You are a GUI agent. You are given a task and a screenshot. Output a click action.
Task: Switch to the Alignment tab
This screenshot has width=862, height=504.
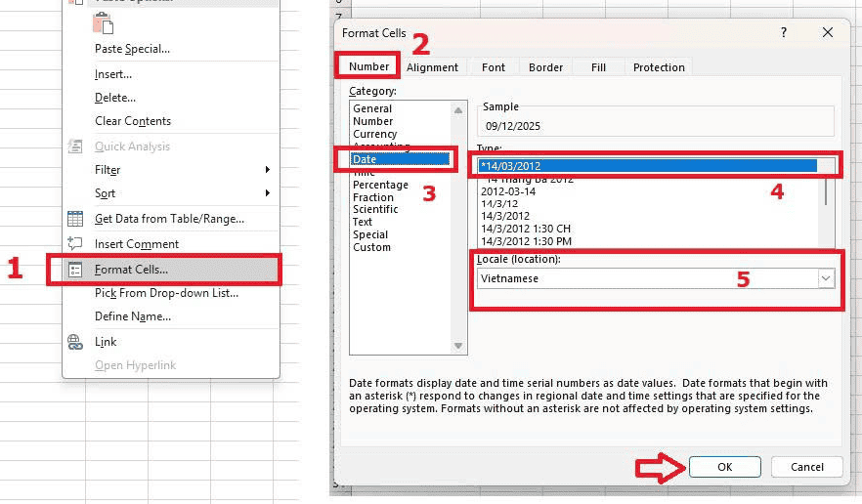pos(432,67)
